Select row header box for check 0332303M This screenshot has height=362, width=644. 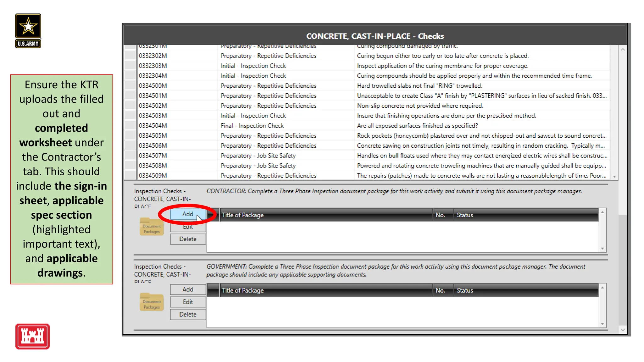pyautogui.click(x=130, y=66)
